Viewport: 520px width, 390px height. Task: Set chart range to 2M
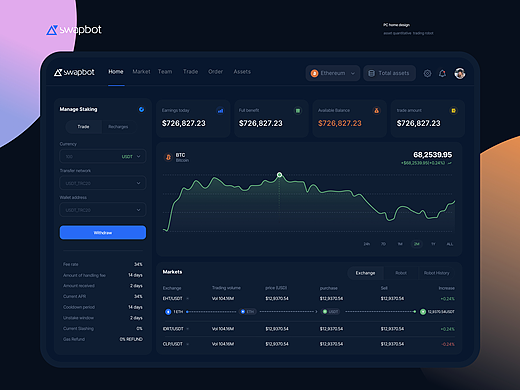click(417, 244)
